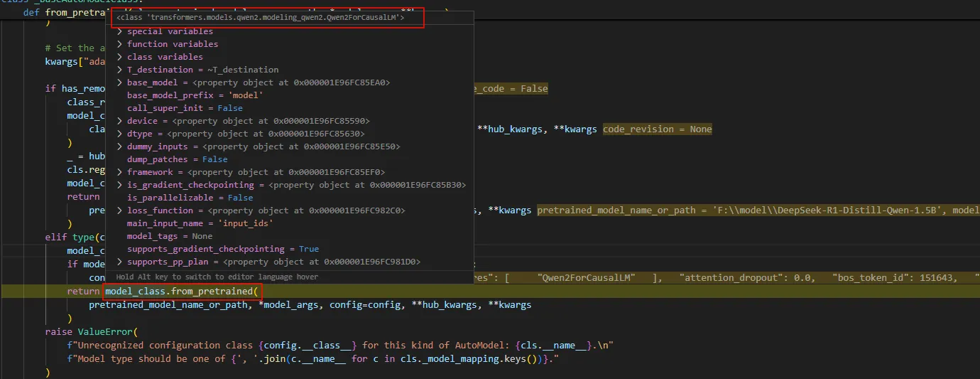Select the call_super_init variable row
Screen dimensions: 980x379
(185, 108)
